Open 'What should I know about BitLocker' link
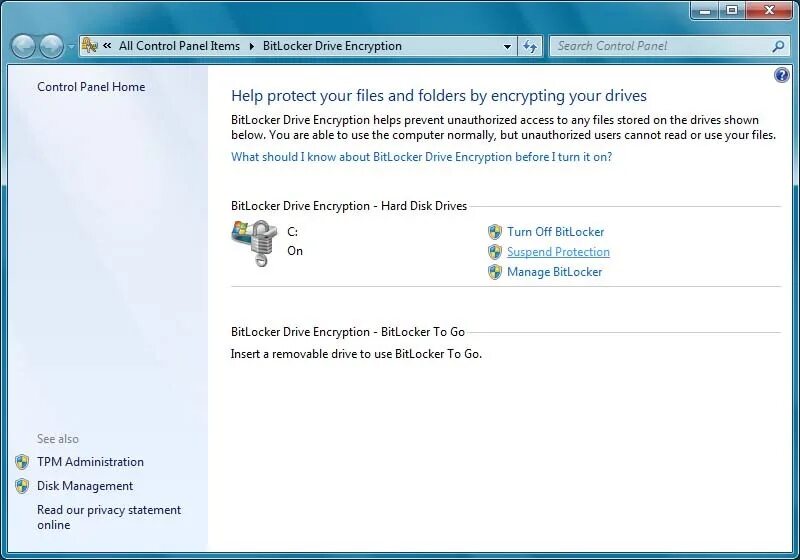The image size is (800, 560). click(x=421, y=157)
